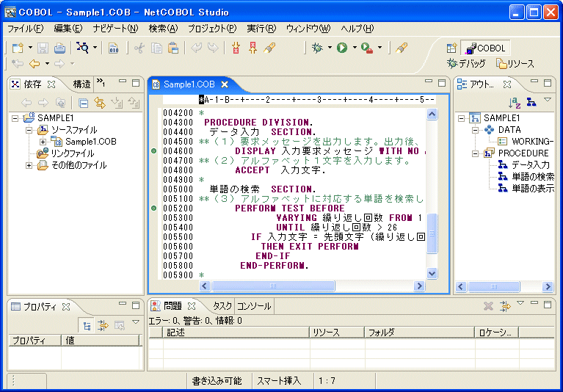Click the Search binoculars toolbar icon
This screenshot has height=392, width=563.
(82, 48)
